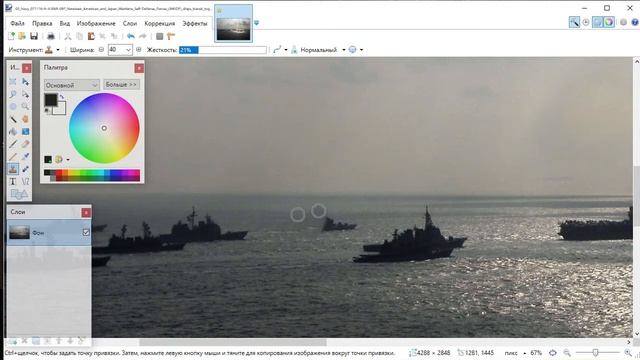
Task: Select the Magic Wand tool
Action: point(13,119)
